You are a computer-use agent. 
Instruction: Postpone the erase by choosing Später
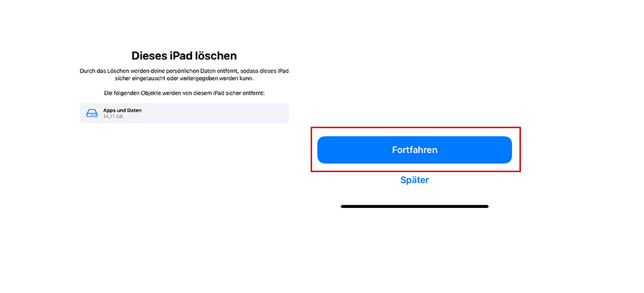tap(414, 180)
